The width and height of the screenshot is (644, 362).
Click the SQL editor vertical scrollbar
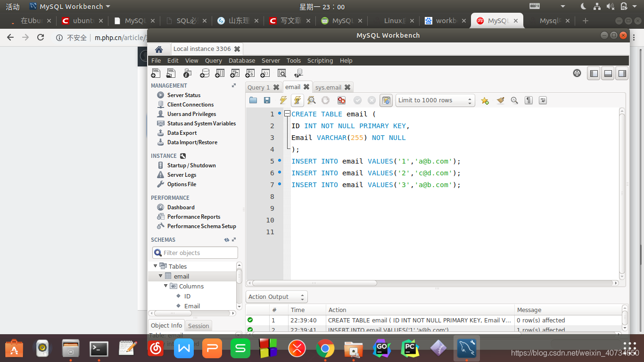pos(622,193)
